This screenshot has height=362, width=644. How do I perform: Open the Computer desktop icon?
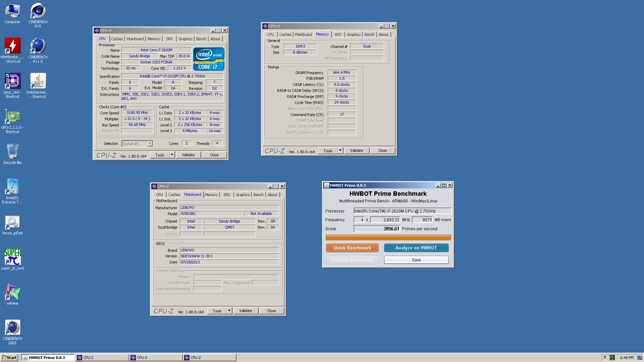pyautogui.click(x=12, y=14)
